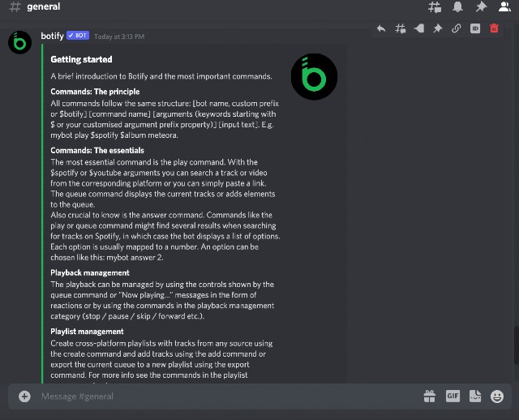Click the BOT verified badge
The width and height of the screenshot is (519, 420).
click(78, 36)
